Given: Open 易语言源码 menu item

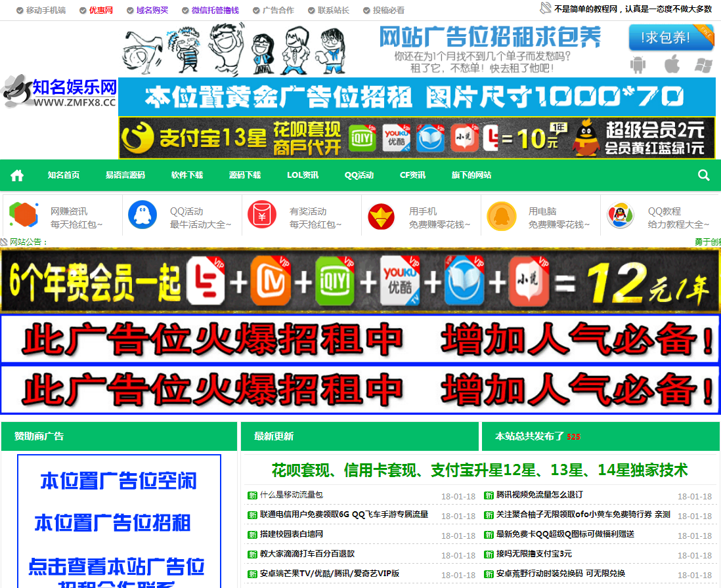Looking at the screenshot, I should point(125,175).
